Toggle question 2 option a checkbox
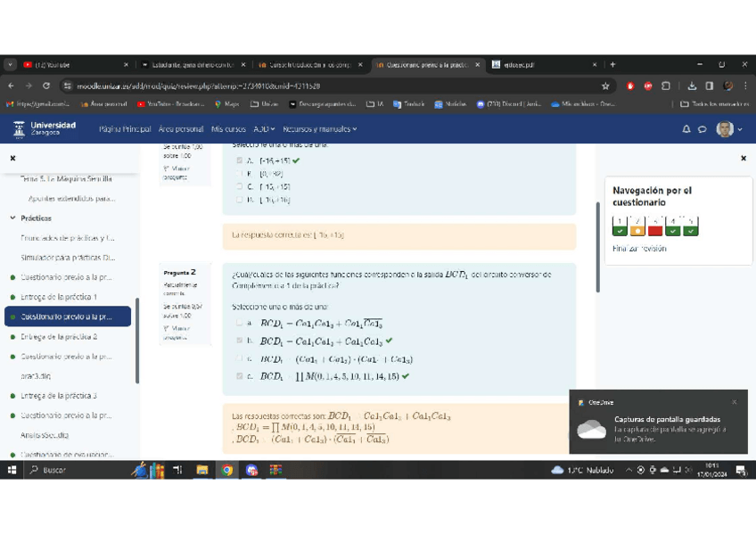The width and height of the screenshot is (756, 534). point(240,323)
